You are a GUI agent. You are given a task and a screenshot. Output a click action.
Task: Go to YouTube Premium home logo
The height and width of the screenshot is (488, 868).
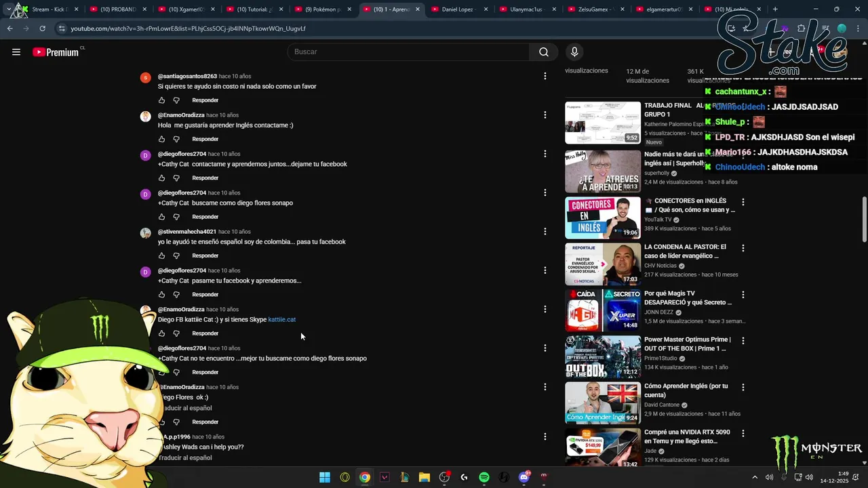pyautogui.click(x=57, y=52)
